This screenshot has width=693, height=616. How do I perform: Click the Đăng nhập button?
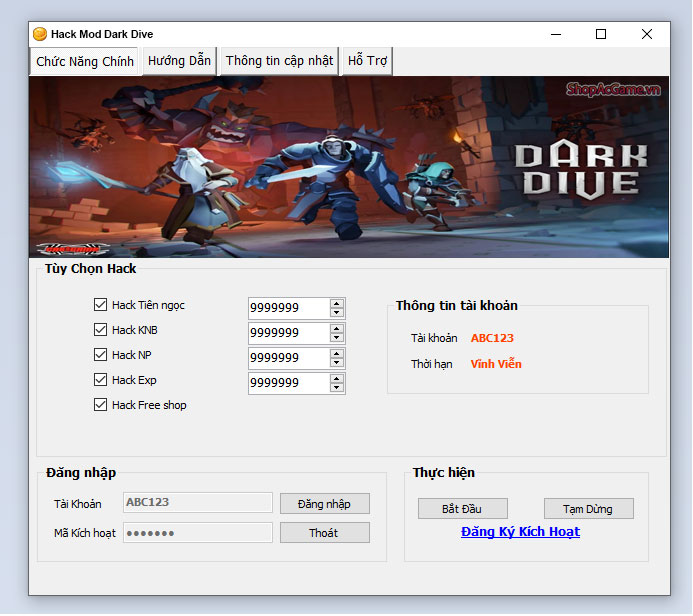click(324, 504)
